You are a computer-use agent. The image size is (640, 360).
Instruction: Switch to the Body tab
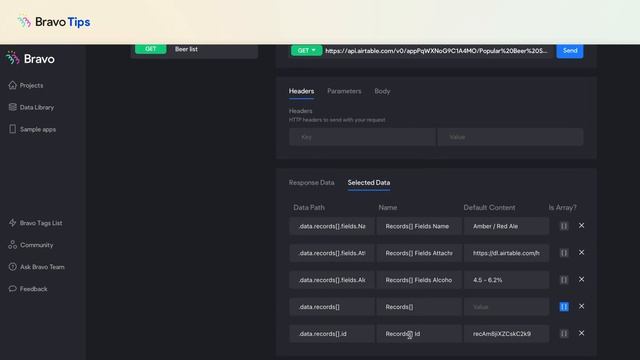[382, 91]
